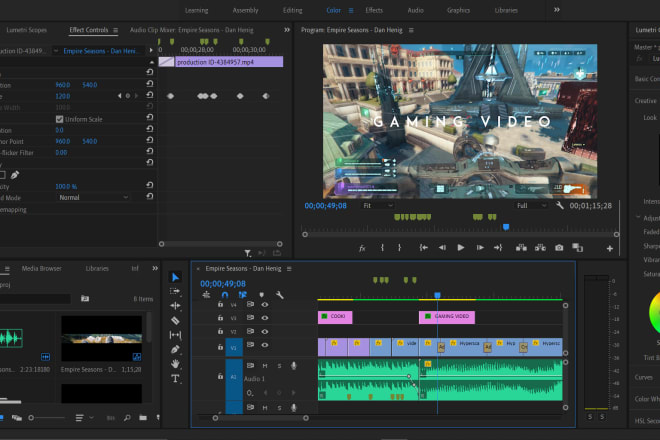Expand project panel overflow chevron
This screenshot has height=440, width=660.
pos(155,268)
